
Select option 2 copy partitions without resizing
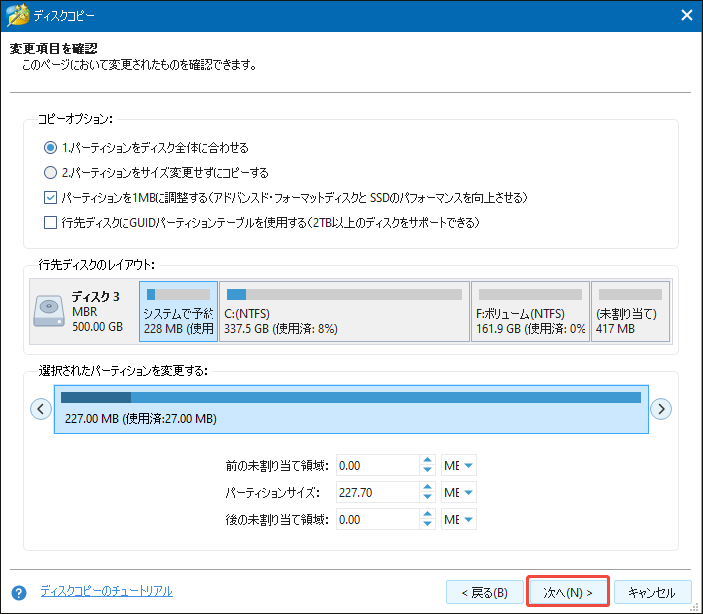(50, 173)
